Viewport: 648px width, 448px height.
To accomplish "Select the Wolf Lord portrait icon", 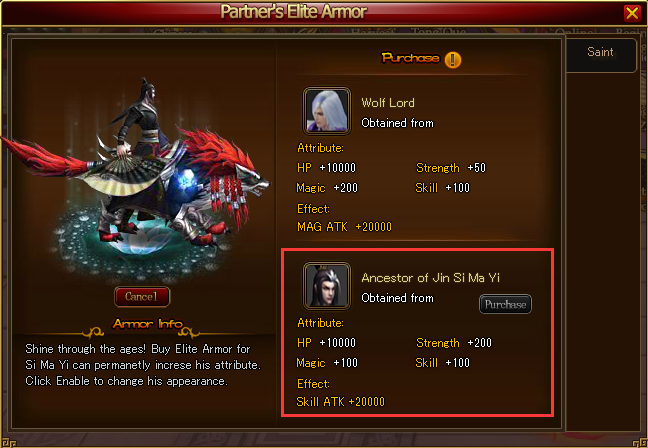I will tap(327, 111).
